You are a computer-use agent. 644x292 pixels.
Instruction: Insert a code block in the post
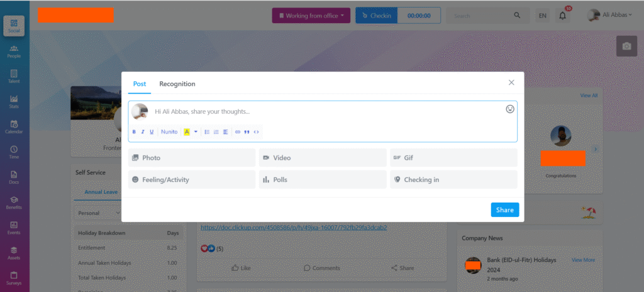(x=256, y=132)
